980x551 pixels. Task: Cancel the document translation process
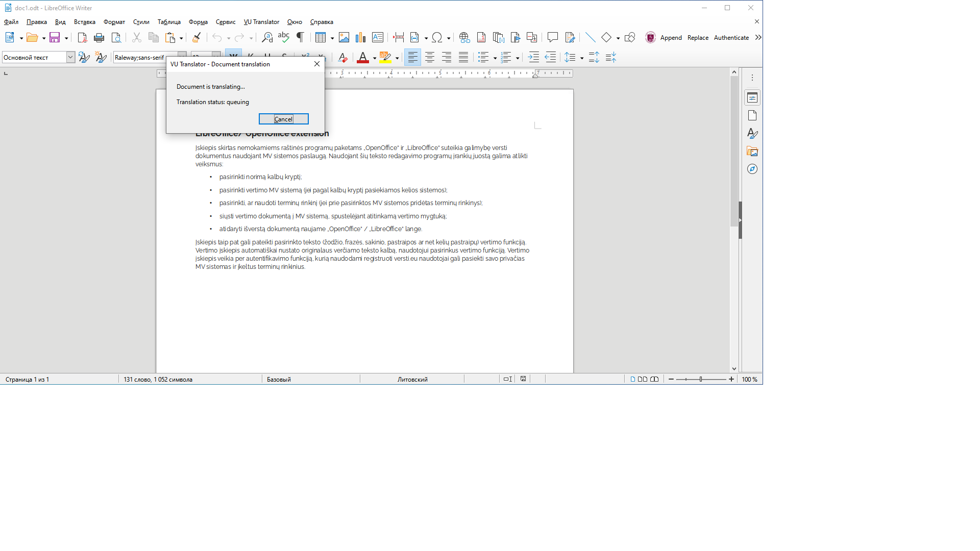coord(283,119)
